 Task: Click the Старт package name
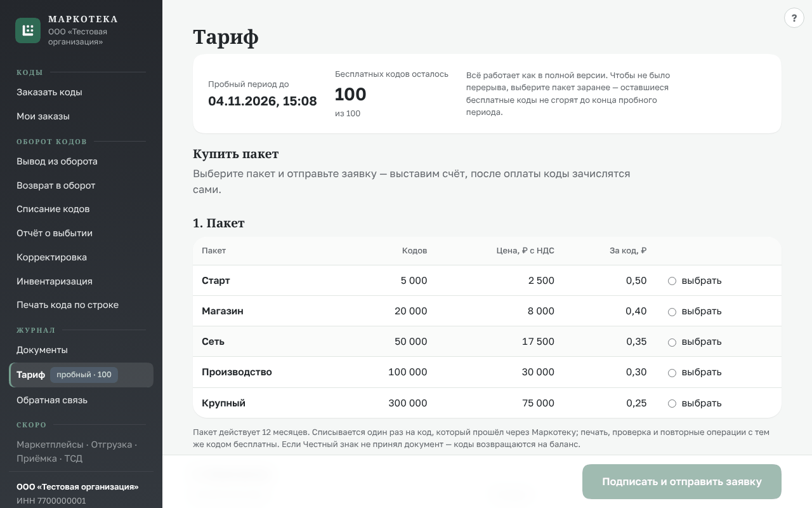216,281
